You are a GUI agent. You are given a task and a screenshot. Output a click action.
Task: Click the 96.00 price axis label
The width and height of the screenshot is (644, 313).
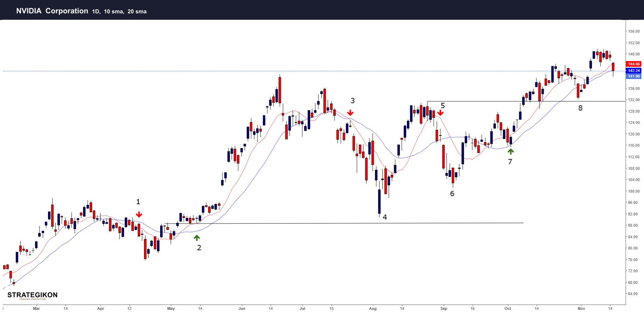633,202
